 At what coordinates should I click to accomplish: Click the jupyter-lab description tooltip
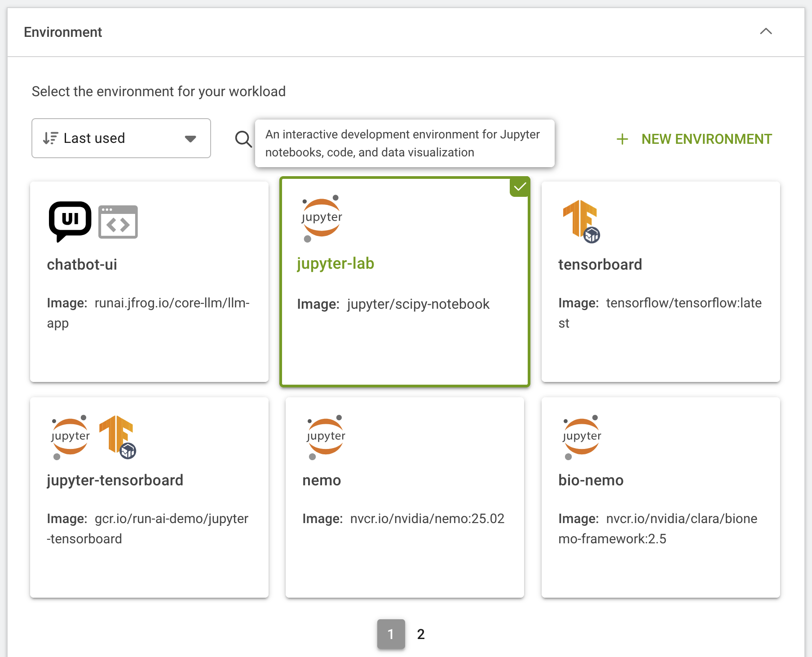point(405,143)
